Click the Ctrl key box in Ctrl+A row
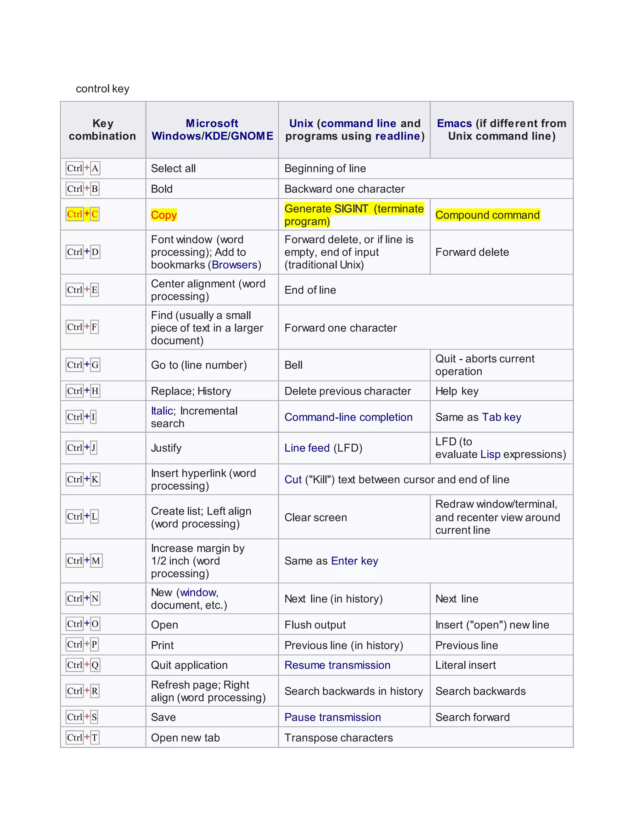 pyautogui.click(x=75, y=168)
